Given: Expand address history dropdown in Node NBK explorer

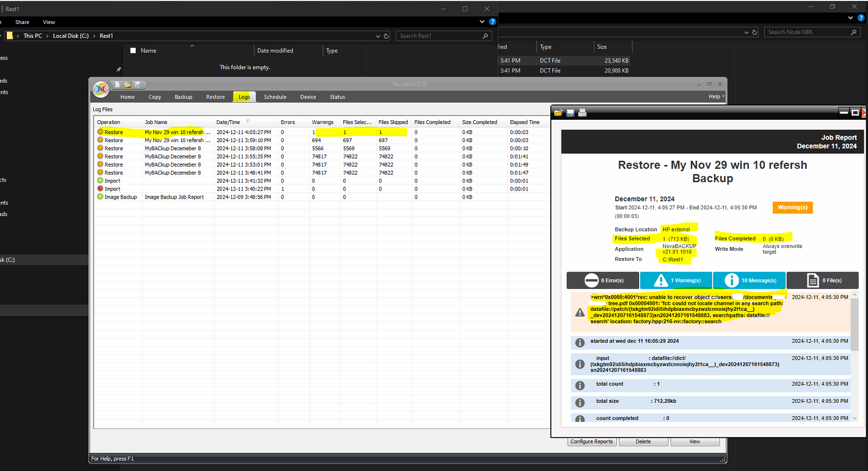Looking at the screenshot, I should (746, 32).
